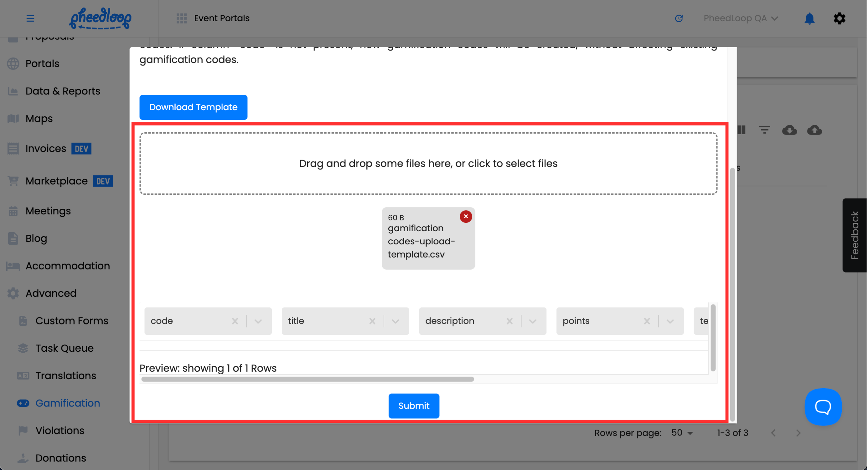This screenshot has height=470, width=868.
Task: Clear the code column mapping
Action: click(x=235, y=321)
